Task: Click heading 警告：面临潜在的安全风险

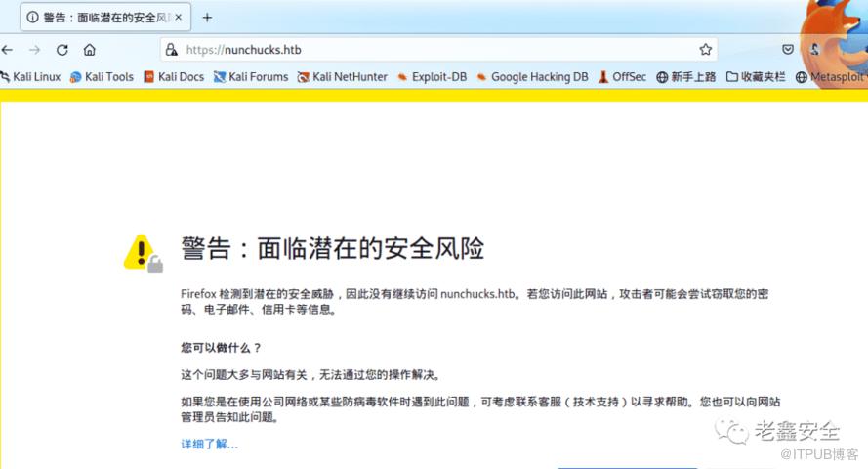Action: pos(333,248)
